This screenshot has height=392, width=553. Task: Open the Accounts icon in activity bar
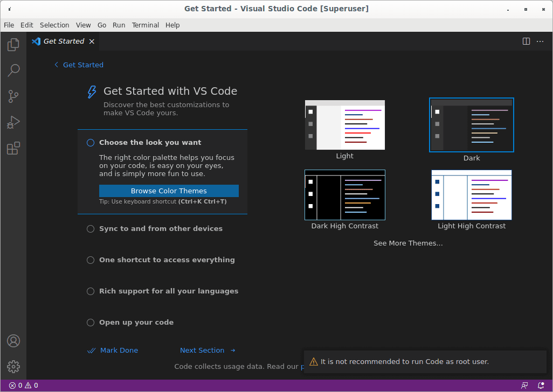point(13,341)
